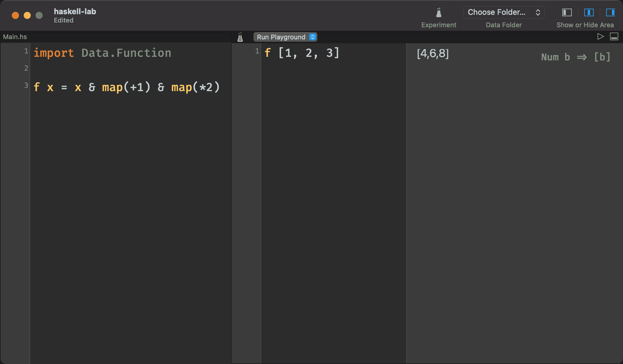This screenshot has width=623, height=364.
Task: Click the import Data.Function code line
Action: [102, 53]
